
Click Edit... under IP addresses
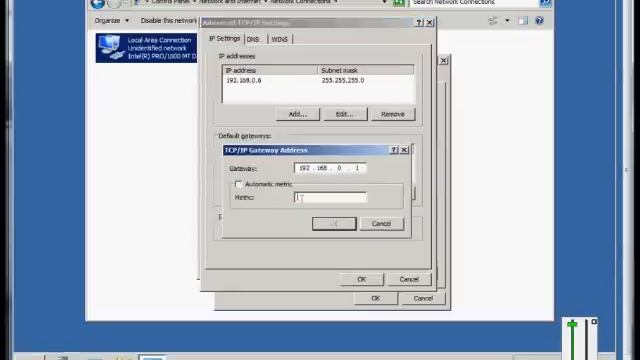coord(345,114)
